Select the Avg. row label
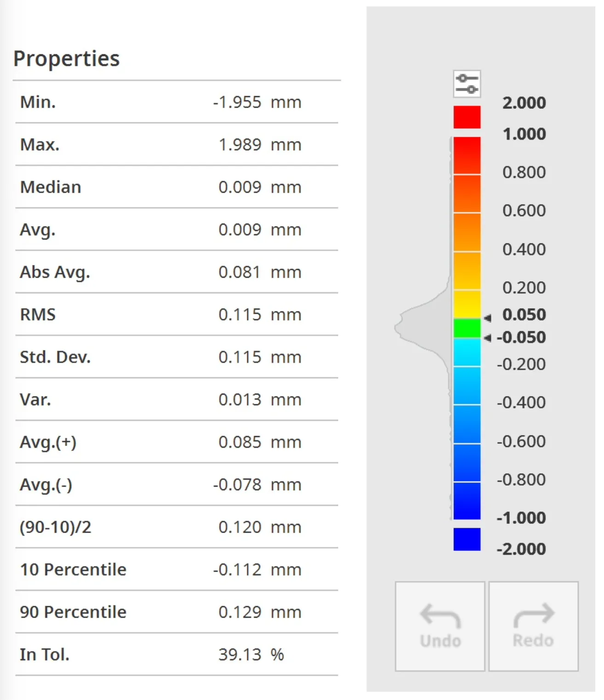The image size is (604, 700). tap(38, 230)
